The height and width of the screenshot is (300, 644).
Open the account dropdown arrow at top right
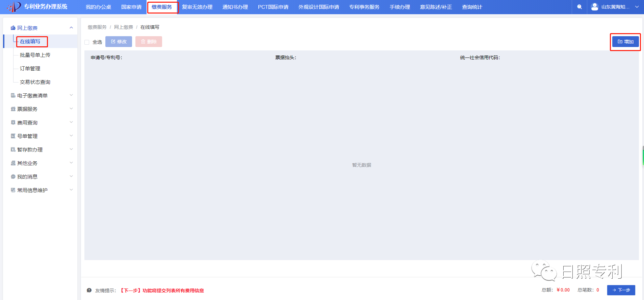(x=637, y=7)
